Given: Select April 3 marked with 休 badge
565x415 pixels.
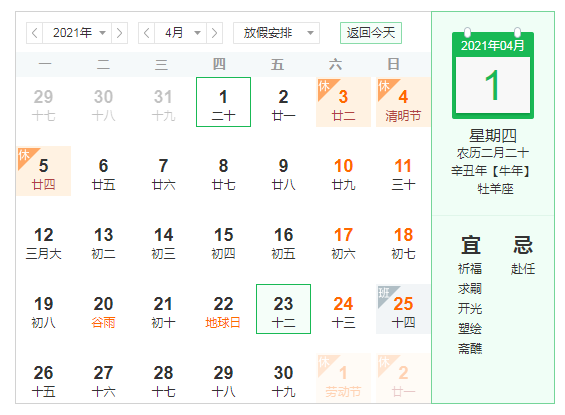Looking at the screenshot, I should [343, 102].
